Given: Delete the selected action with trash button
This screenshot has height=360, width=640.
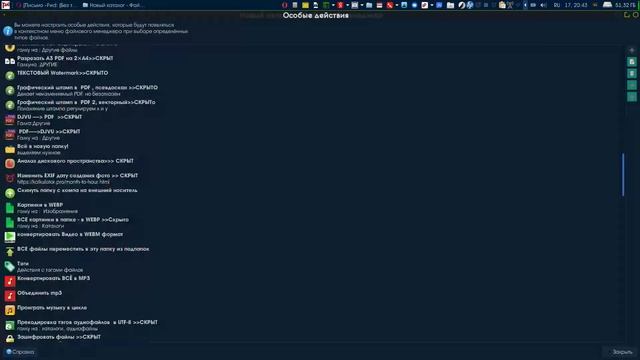Looking at the screenshot, I should pos(631,73).
